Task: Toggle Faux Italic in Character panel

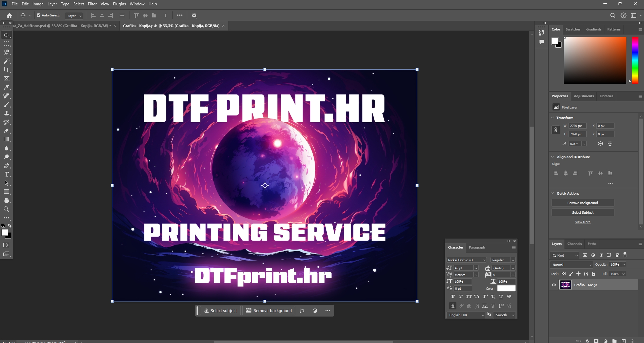Action: click(461, 296)
